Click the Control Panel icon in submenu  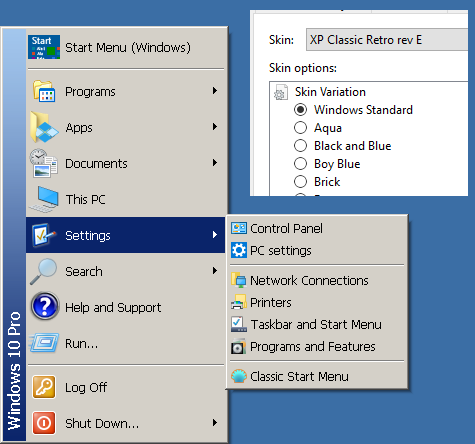(239, 228)
